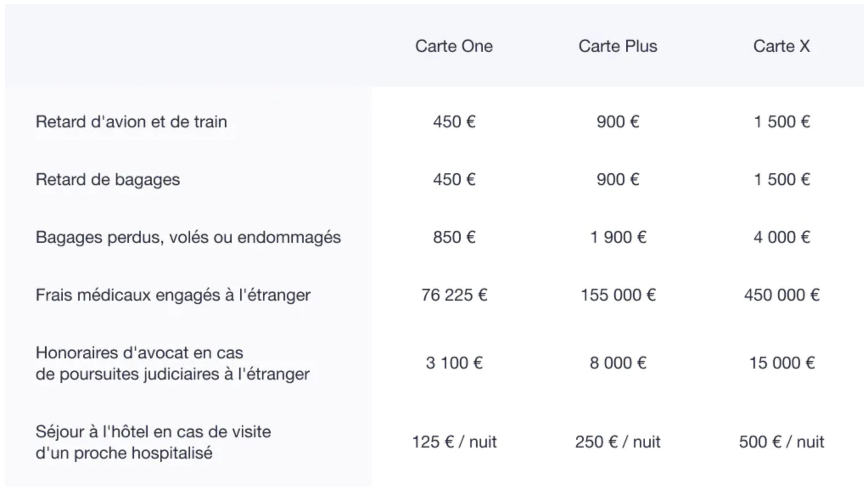Click the 125 € / nuit hotel value
The height and width of the screenshot is (490, 868).
(454, 442)
